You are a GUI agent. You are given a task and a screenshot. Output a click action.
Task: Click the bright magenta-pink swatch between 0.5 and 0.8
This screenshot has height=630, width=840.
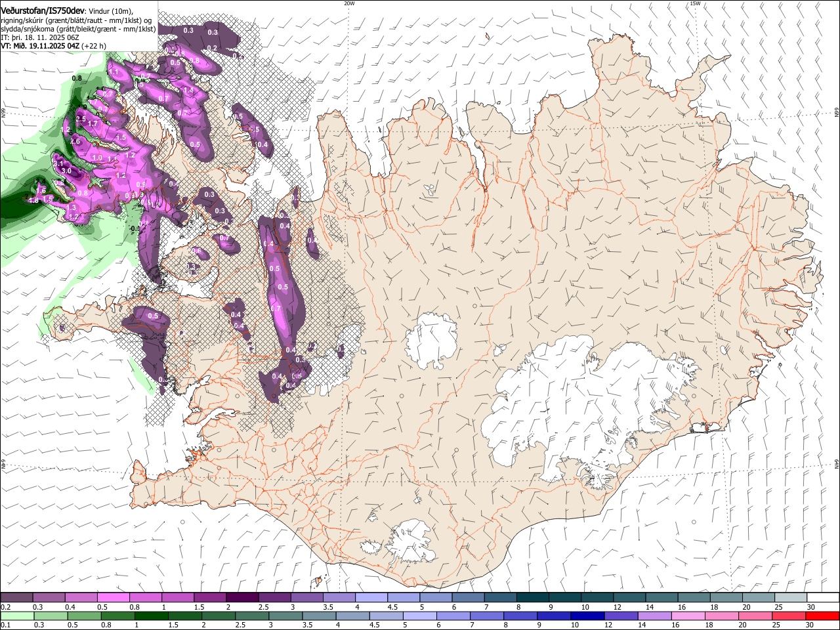click(113, 597)
